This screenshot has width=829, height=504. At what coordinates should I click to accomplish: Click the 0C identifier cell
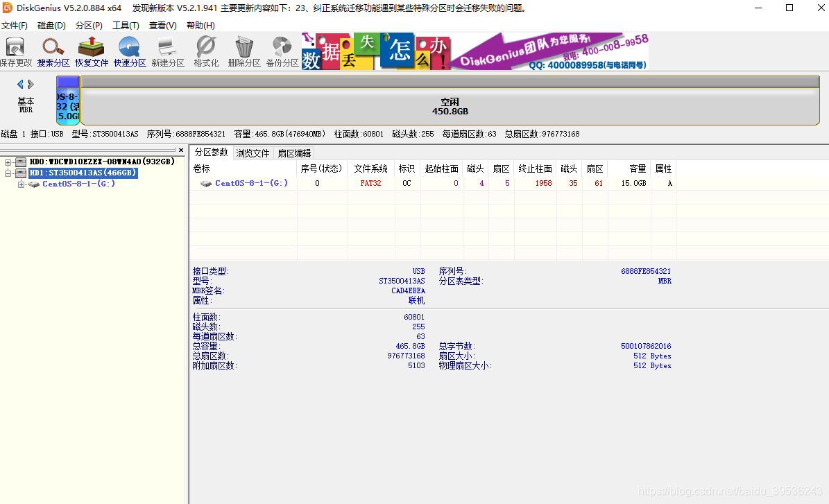coord(407,183)
